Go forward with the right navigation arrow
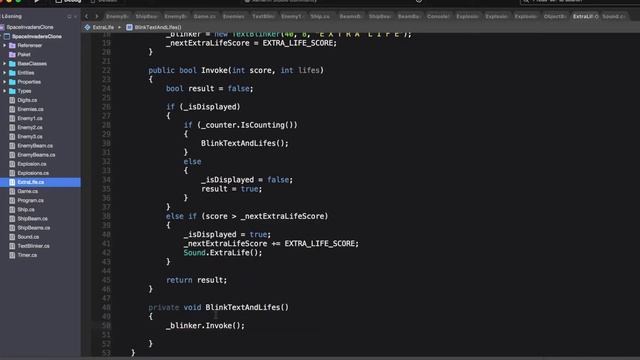This screenshot has width=640, height=360. click(97, 16)
